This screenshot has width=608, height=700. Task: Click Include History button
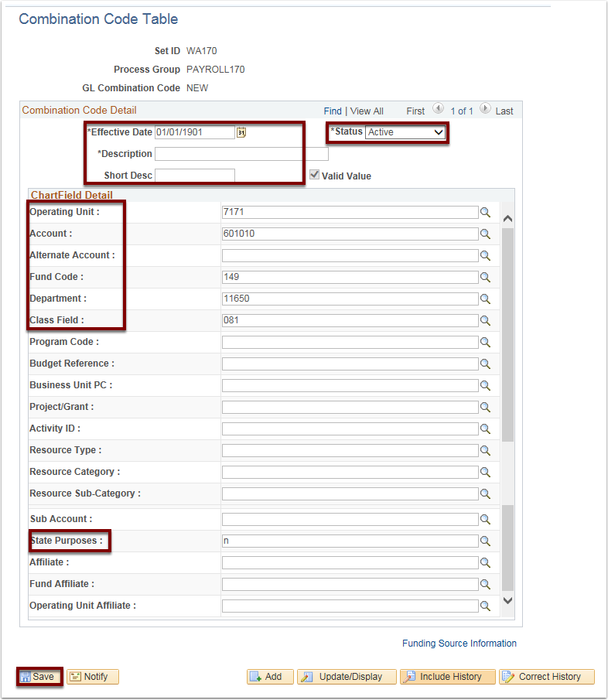coord(448,677)
